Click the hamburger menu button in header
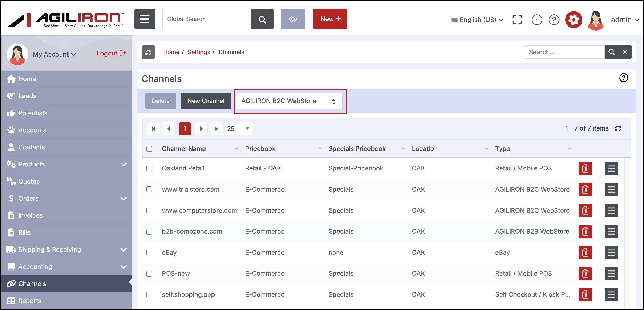 (144, 19)
